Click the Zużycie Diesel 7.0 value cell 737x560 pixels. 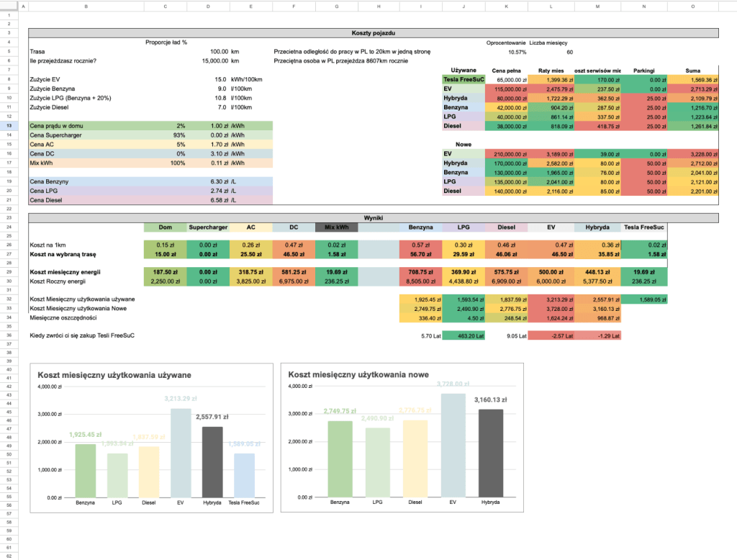pos(208,107)
